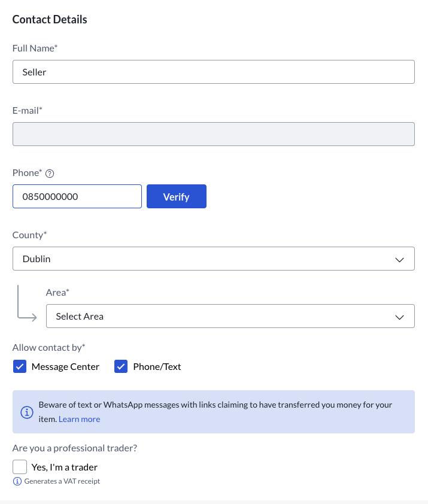
Task: Tick the "Yes, I'm a trader" checkbox
Action: tap(20, 467)
